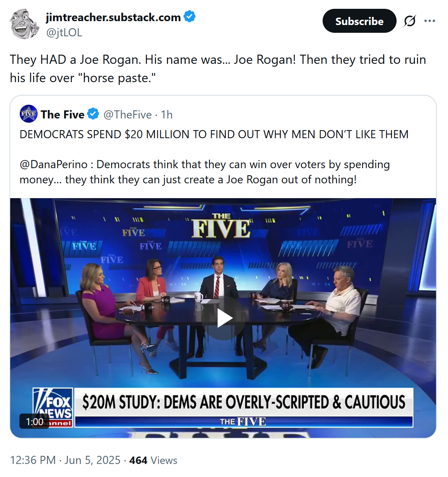Click the main tweet text about Joe Rogan
448x477 pixels.
click(218, 69)
